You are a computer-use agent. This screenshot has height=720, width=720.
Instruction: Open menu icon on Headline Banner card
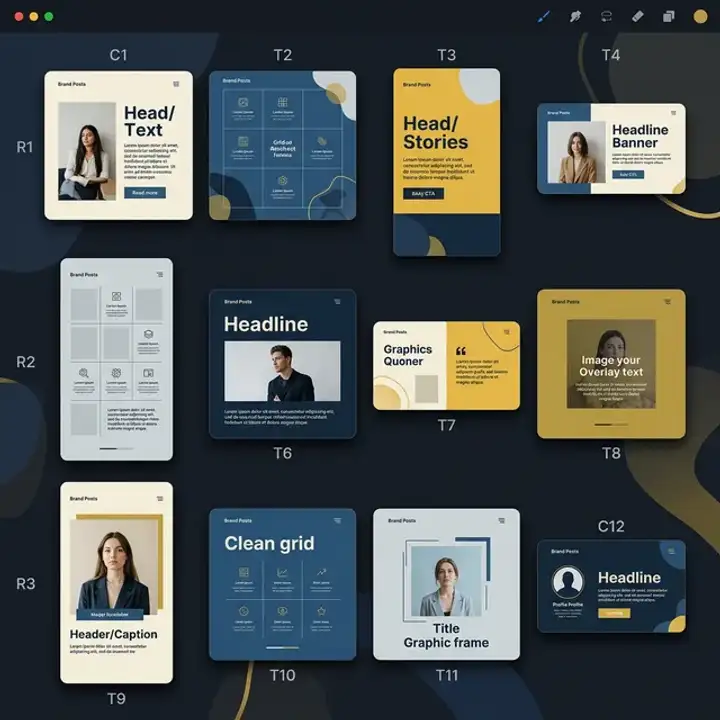pyautogui.click(x=673, y=112)
